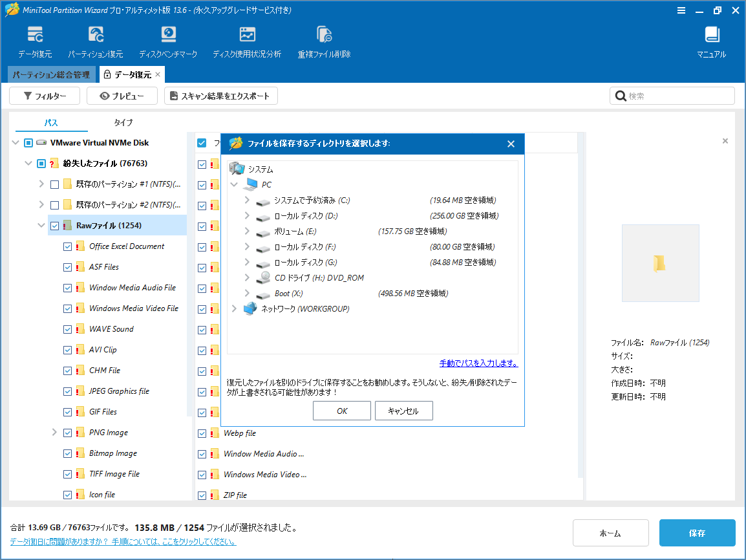Open the 重複ファイル削除 icon
The width and height of the screenshot is (746, 560).
click(x=324, y=35)
